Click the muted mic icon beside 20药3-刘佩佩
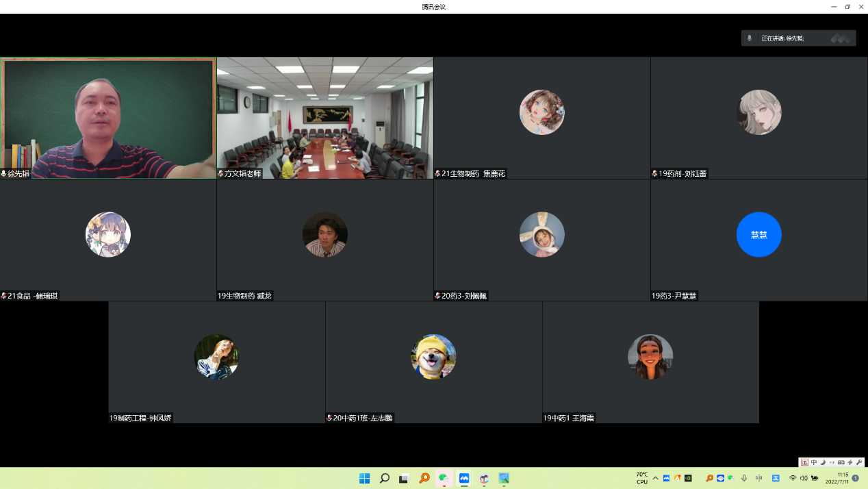 coord(437,296)
